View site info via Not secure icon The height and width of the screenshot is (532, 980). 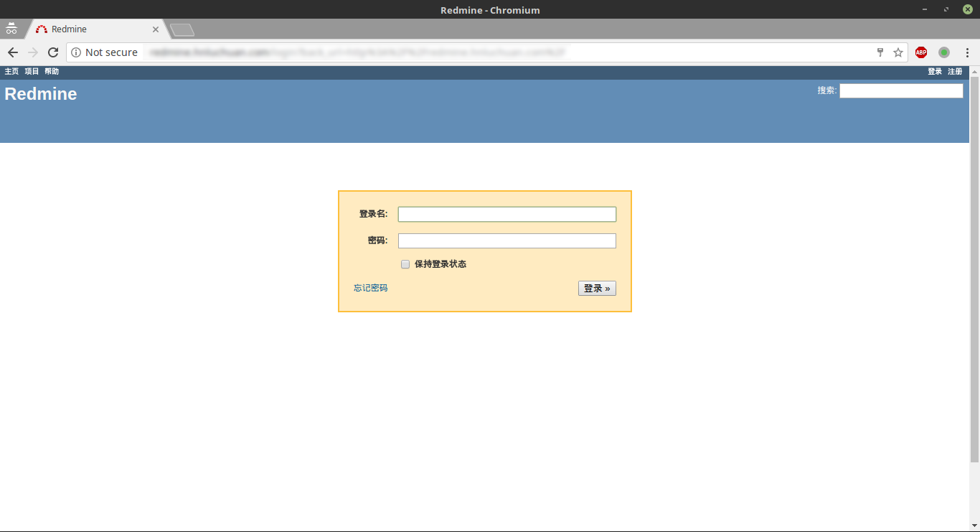(76, 52)
